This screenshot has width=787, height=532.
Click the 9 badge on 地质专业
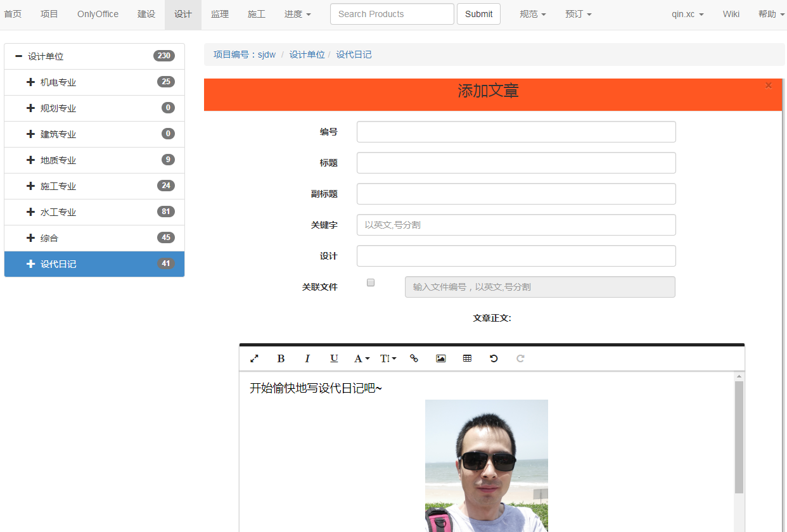tap(168, 160)
